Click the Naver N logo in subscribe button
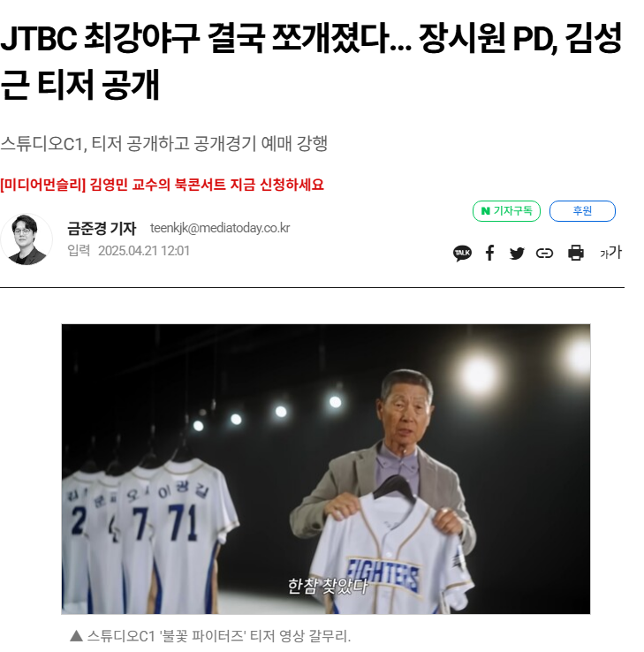644x652 pixels. (x=485, y=211)
